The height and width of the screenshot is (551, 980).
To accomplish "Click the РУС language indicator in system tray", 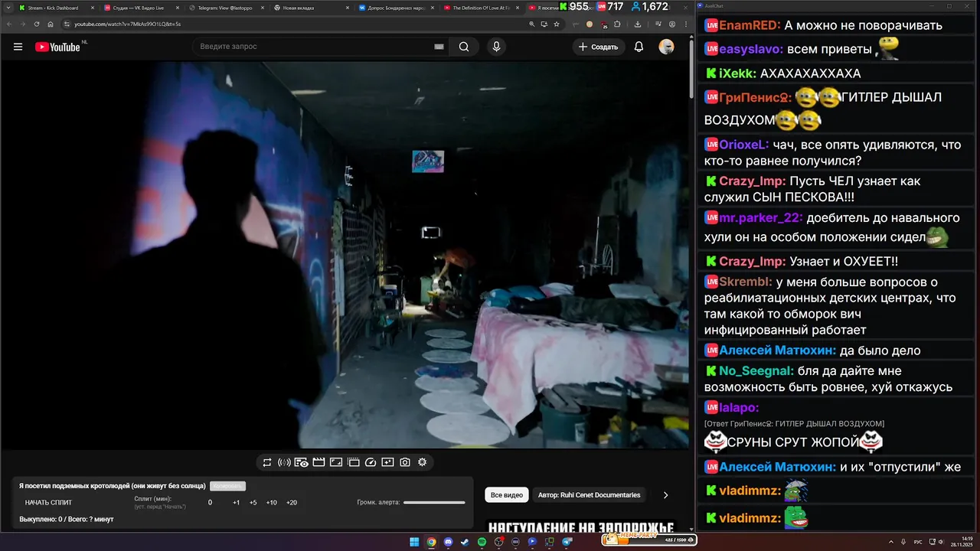I will coord(918,542).
